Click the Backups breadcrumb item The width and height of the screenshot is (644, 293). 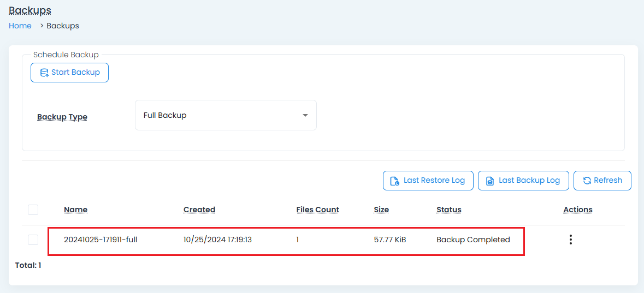pos(63,26)
